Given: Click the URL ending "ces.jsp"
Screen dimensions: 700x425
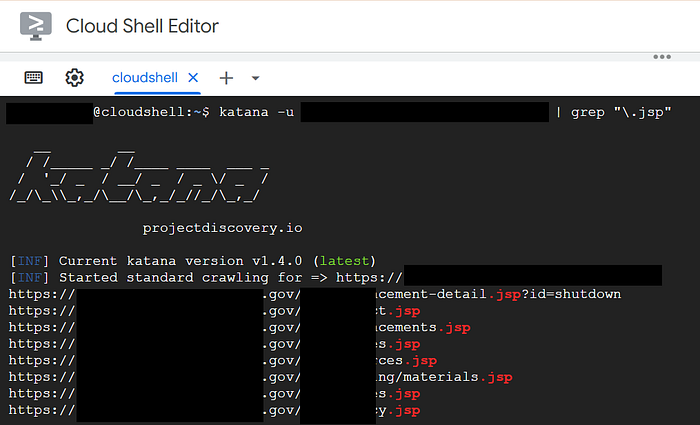Looking at the screenshot, I should (223, 360).
